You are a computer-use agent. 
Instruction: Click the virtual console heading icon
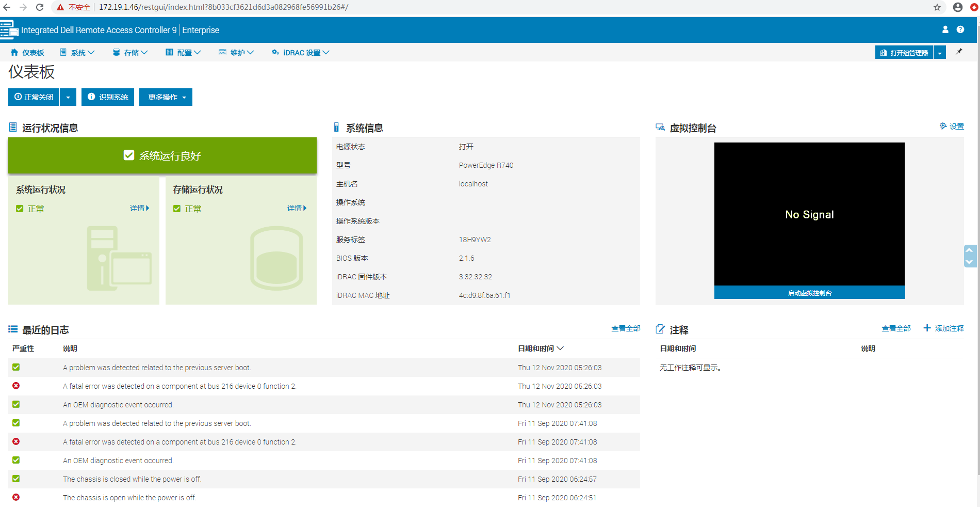[x=660, y=127]
